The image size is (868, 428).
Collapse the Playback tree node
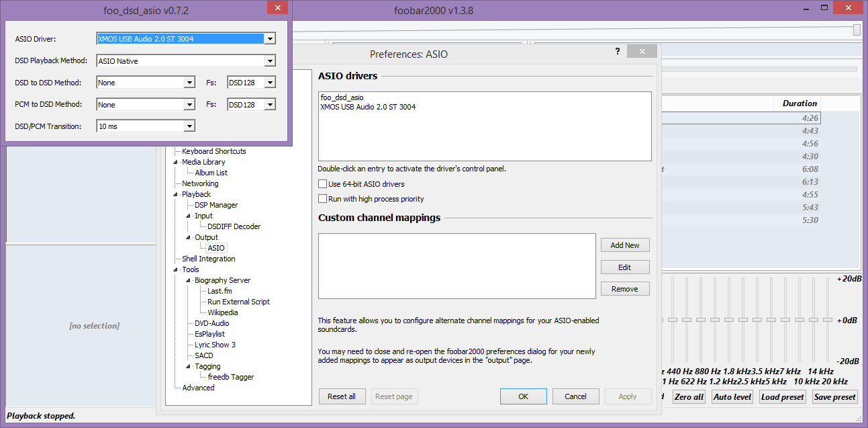pos(176,195)
